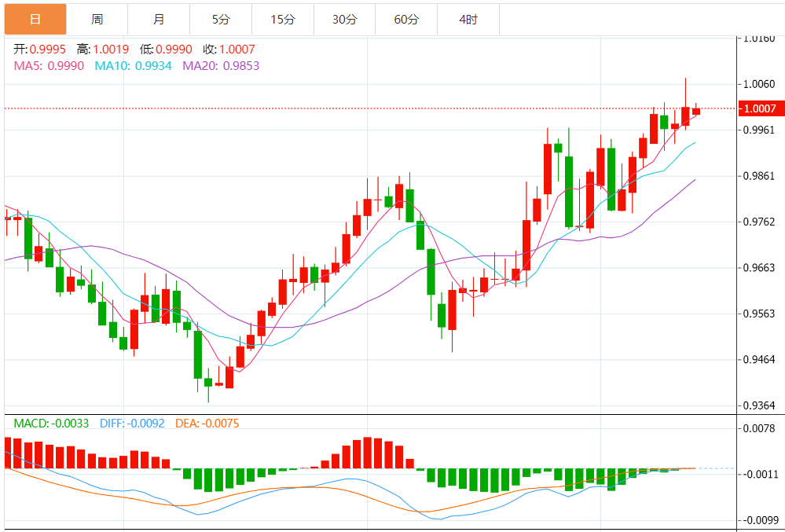Click the 0.9464 price axis label
The image size is (785, 532).
coord(760,360)
